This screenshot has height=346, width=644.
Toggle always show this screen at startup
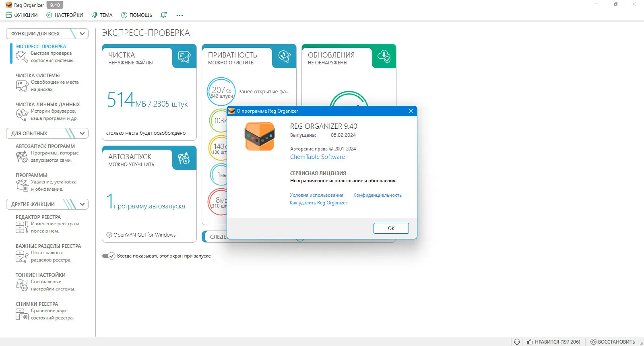pos(109,256)
